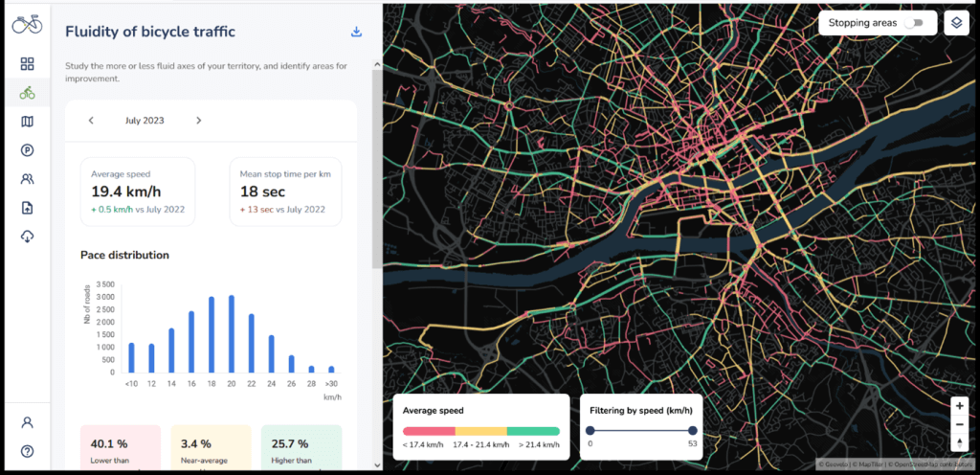Viewport: 980px width, 475px height.
Task: Open the dashboard grid icon in sidebar
Action: [27, 64]
